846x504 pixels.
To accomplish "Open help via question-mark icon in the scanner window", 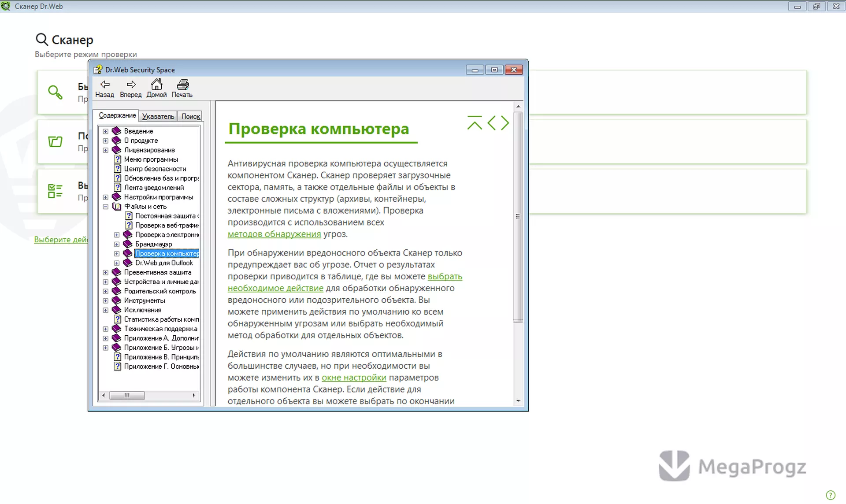I will click(x=830, y=495).
